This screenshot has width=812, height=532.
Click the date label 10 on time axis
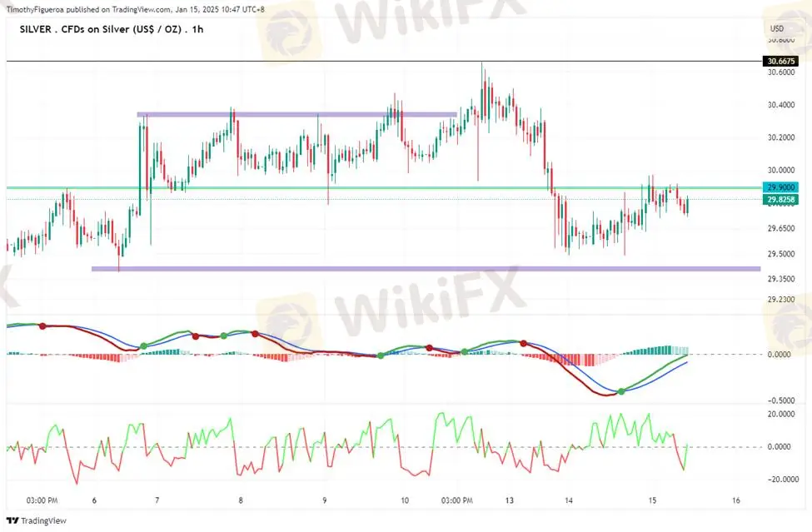(405, 500)
